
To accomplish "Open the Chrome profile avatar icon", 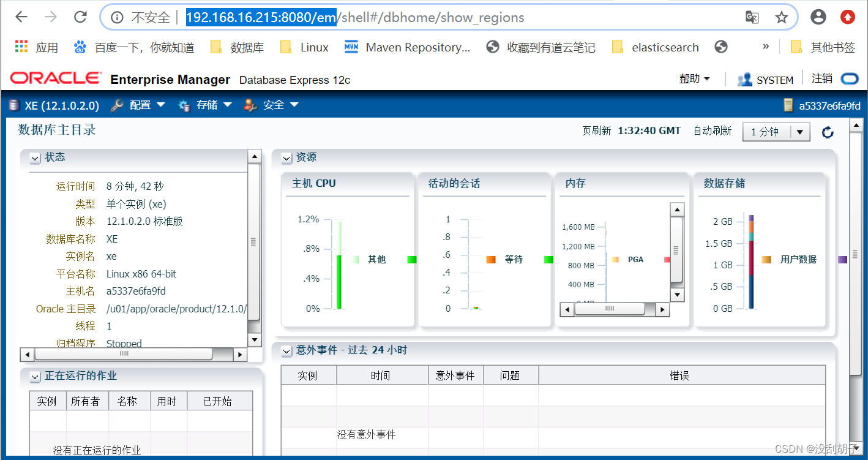I will pos(818,17).
